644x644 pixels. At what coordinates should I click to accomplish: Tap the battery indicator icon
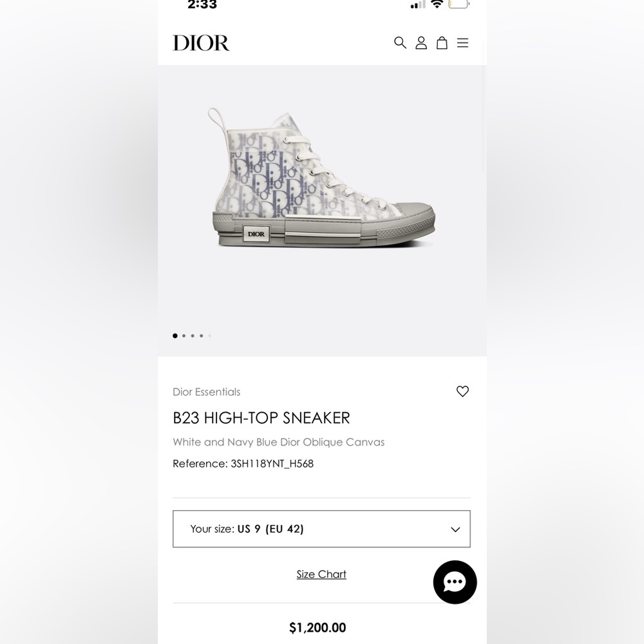pos(459,5)
